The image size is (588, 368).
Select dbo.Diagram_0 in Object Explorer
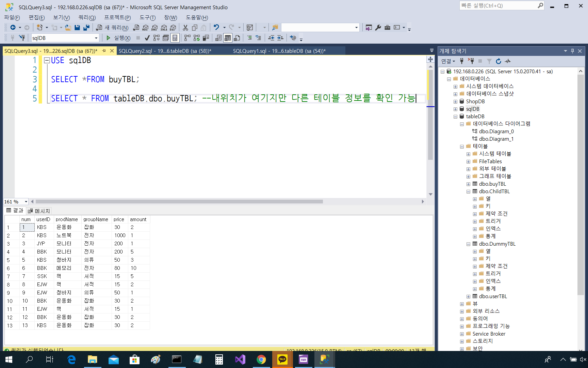(496, 132)
